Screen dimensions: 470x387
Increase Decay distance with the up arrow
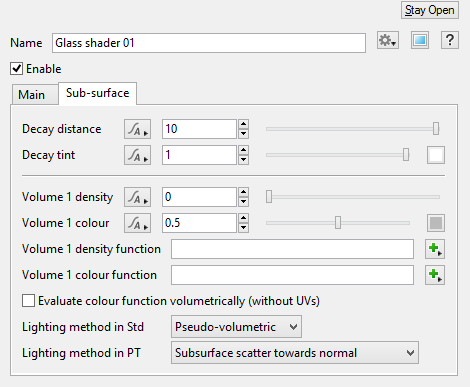coord(244,124)
